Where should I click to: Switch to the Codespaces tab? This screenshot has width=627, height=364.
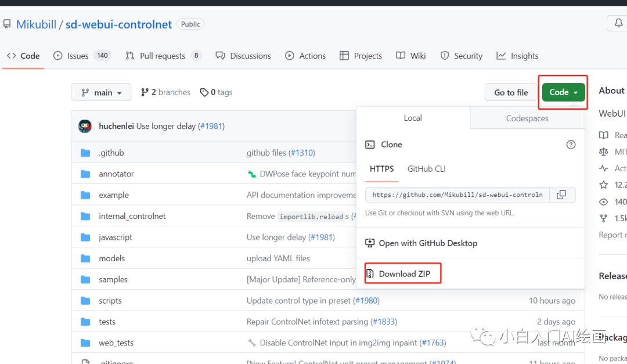point(527,118)
